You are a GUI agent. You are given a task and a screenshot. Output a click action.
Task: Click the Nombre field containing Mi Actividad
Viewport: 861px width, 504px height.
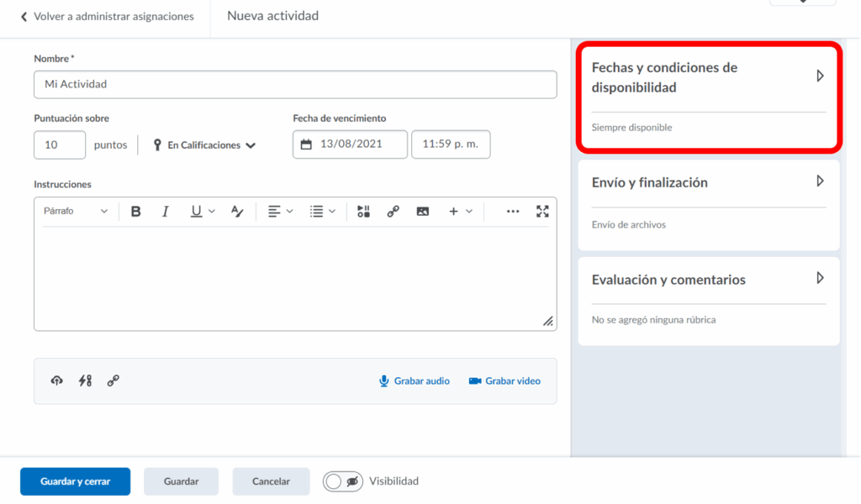295,85
